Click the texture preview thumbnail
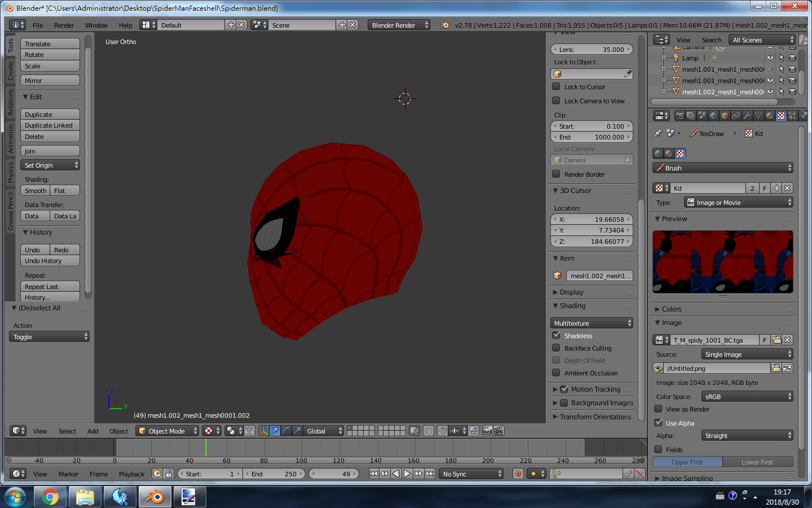The image size is (812, 508). pyautogui.click(x=723, y=261)
